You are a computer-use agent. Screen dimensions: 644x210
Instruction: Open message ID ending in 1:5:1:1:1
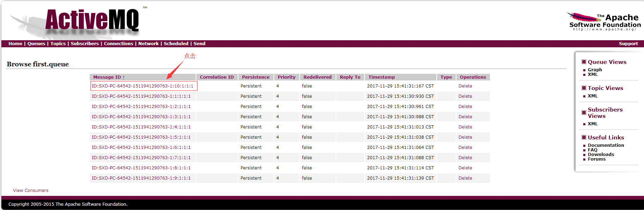point(141,137)
